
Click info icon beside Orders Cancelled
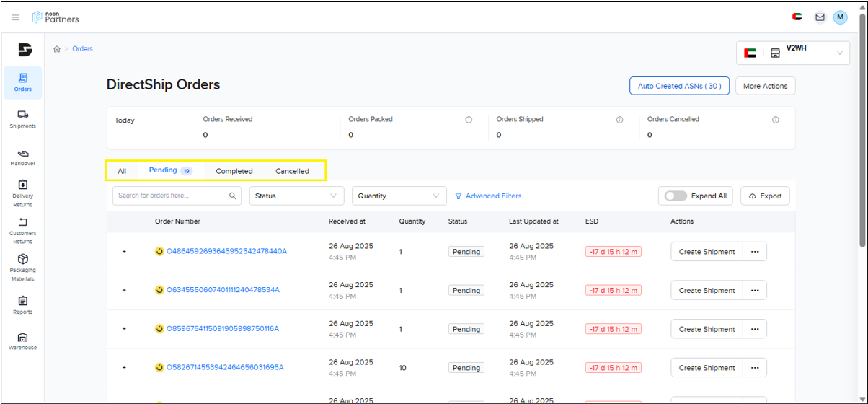click(776, 120)
